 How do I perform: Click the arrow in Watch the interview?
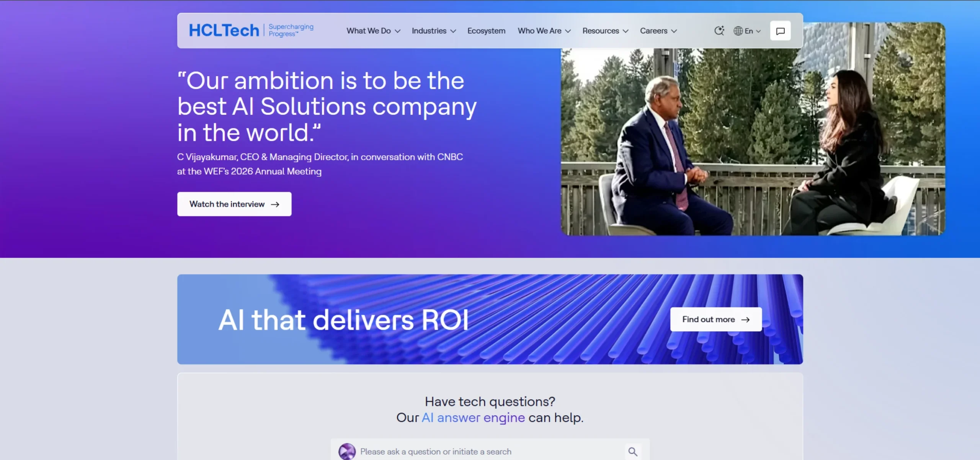click(x=275, y=204)
